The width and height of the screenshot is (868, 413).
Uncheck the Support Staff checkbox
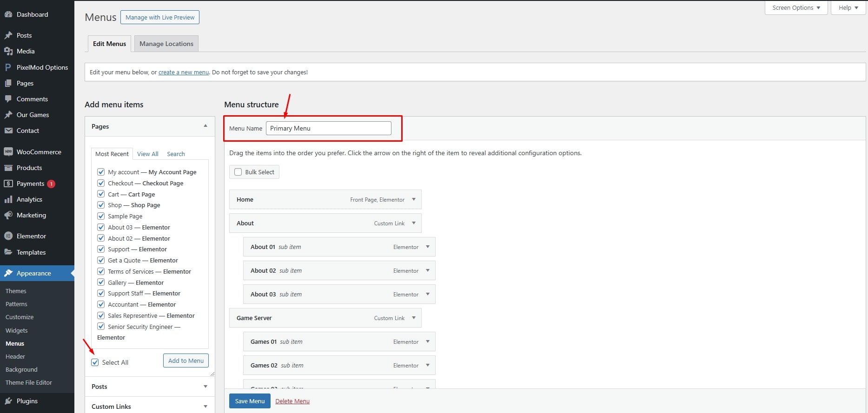pos(101,293)
